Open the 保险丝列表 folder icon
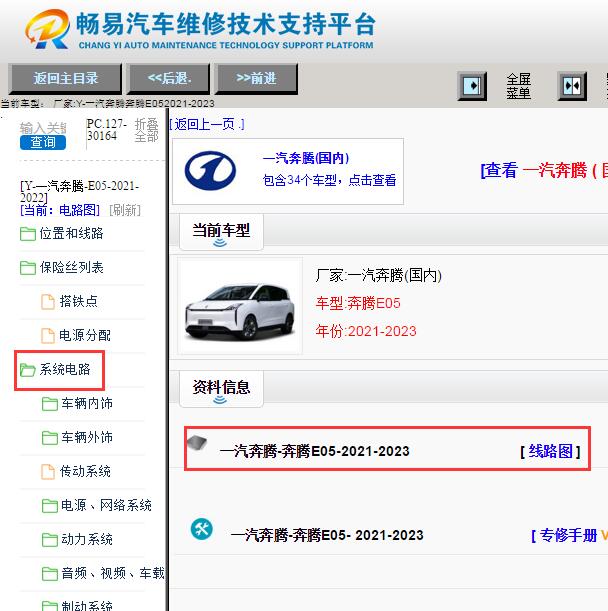The height and width of the screenshot is (611, 608). pos(28,268)
